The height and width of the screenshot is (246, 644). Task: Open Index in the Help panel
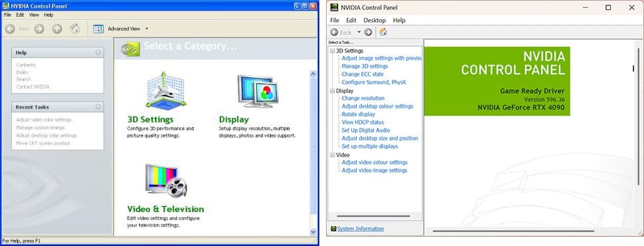22,72
